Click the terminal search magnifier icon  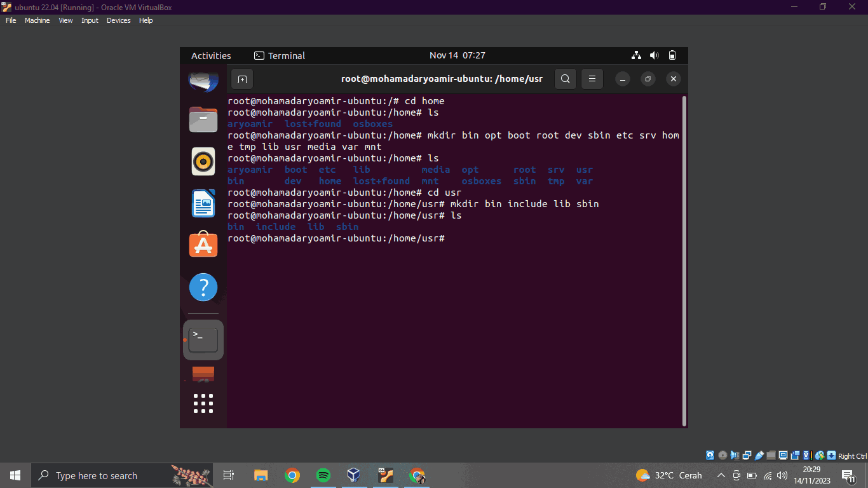(x=565, y=79)
